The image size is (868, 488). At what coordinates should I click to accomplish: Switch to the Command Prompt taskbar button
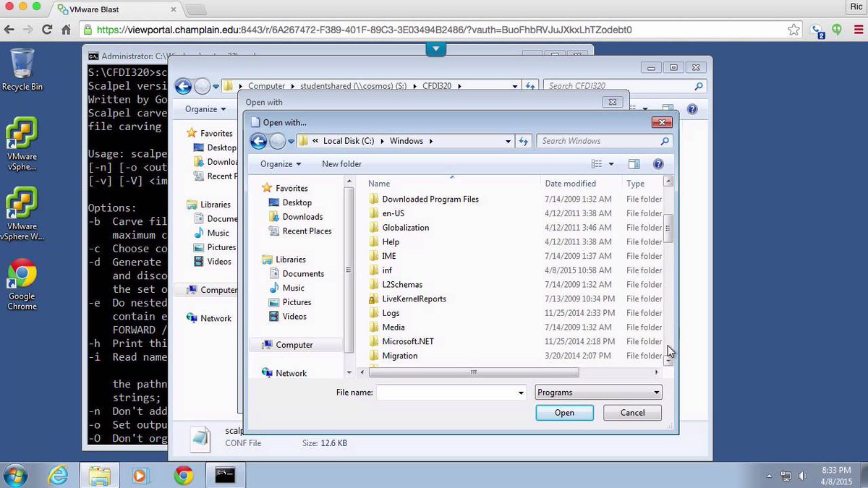point(225,475)
